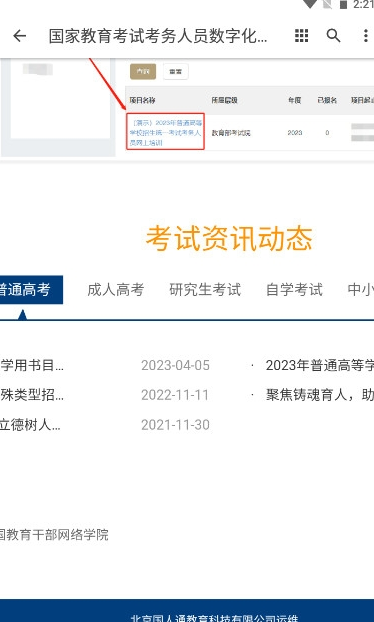Tap the battery icon in the status bar
Screen dimensions: 374x622
pyautogui.click(x=343, y=4)
